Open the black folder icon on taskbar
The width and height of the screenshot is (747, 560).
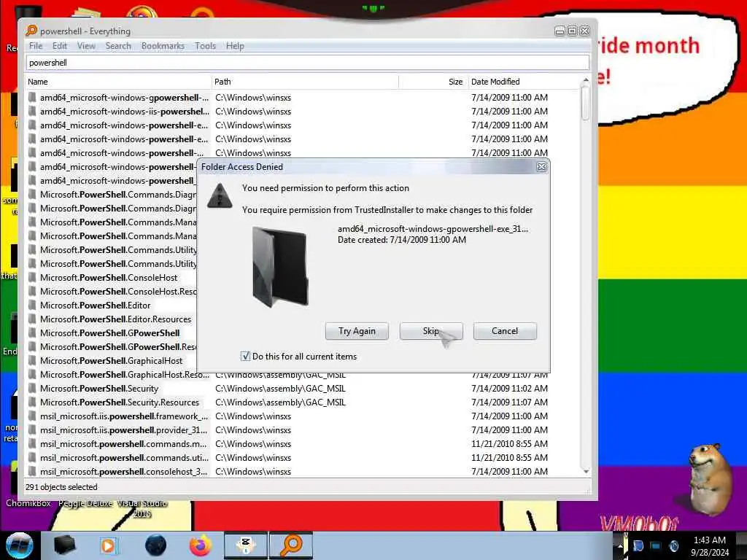tap(65, 545)
